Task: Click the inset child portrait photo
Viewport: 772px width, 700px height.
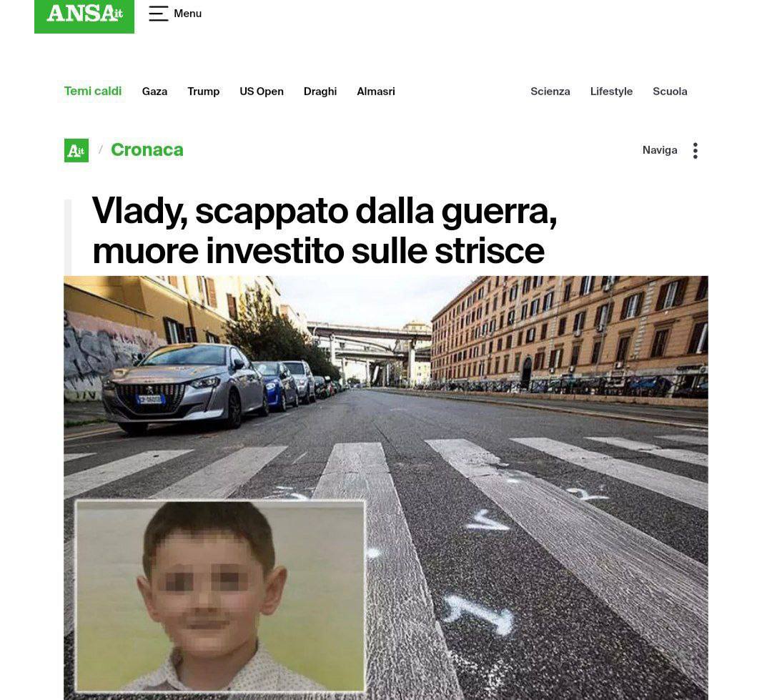Action: (x=220, y=596)
